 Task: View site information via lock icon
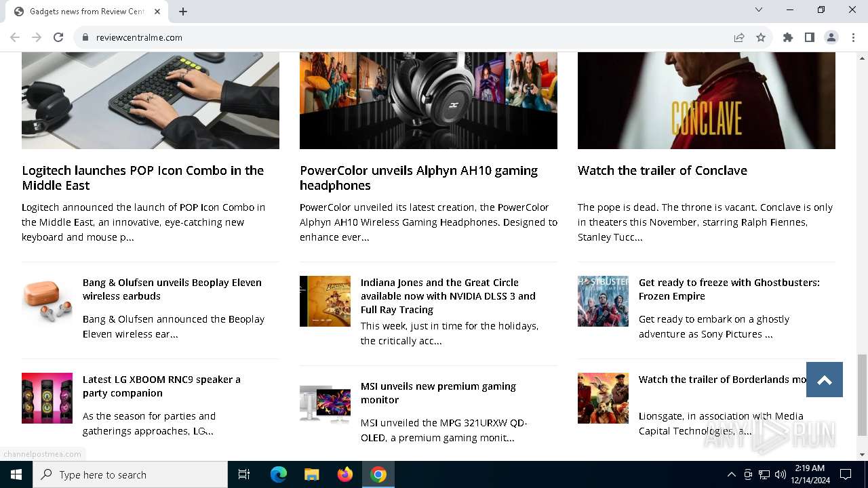[x=85, y=37]
